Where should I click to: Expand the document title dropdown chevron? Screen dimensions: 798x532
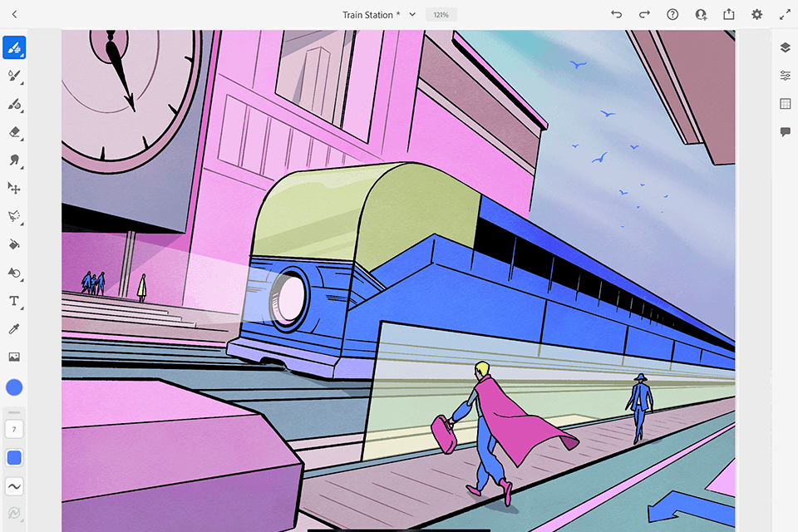point(412,14)
